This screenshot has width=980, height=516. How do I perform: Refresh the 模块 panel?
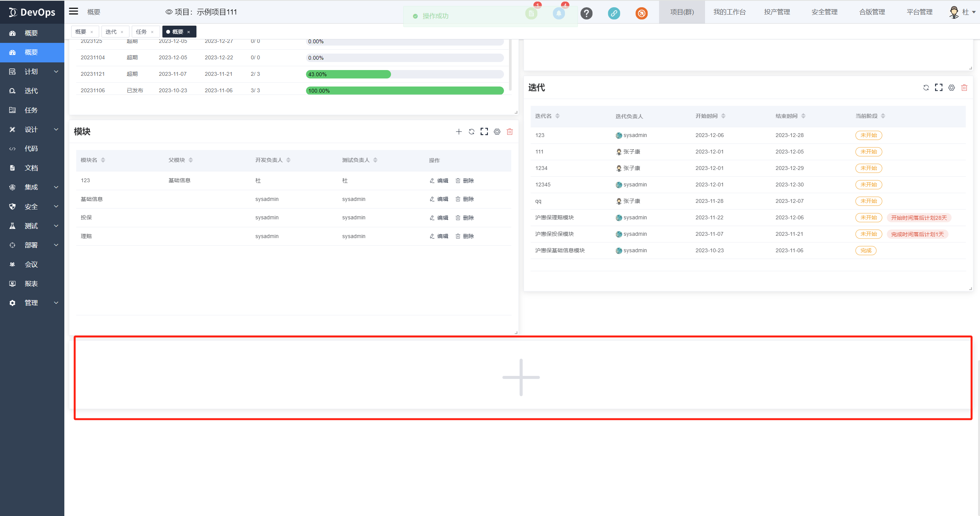pyautogui.click(x=471, y=132)
